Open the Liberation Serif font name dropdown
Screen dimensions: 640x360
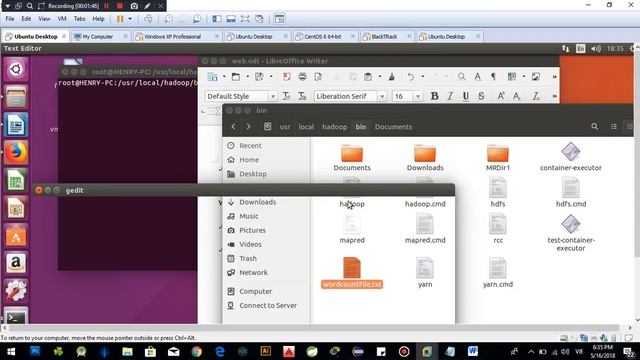pyautogui.click(x=382, y=96)
